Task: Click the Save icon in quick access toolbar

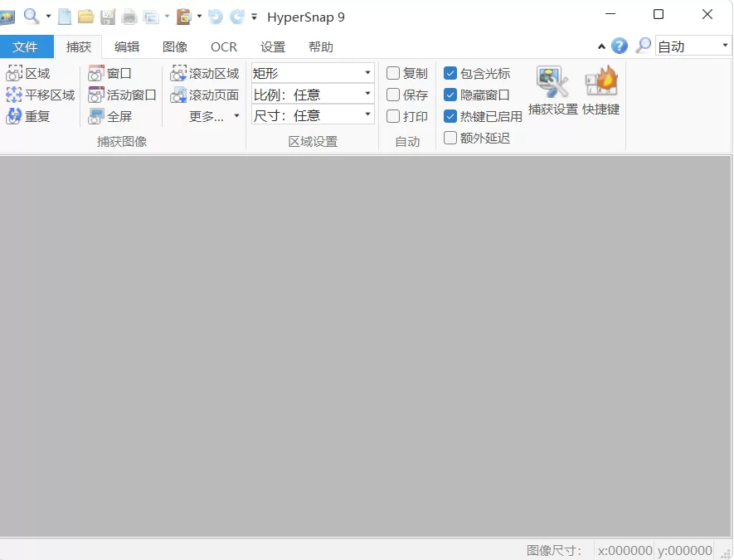Action: pyautogui.click(x=108, y=16)
